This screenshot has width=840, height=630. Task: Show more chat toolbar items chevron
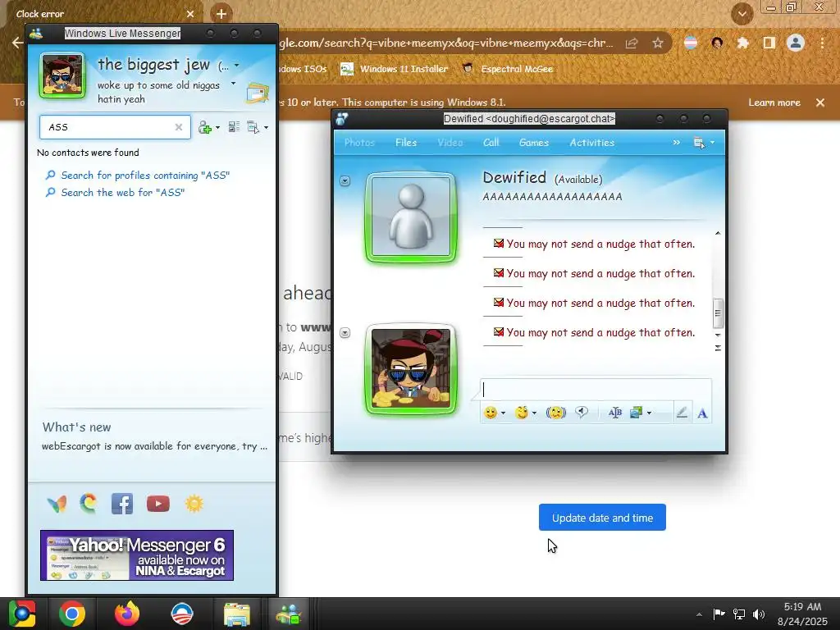coord(677,143)
